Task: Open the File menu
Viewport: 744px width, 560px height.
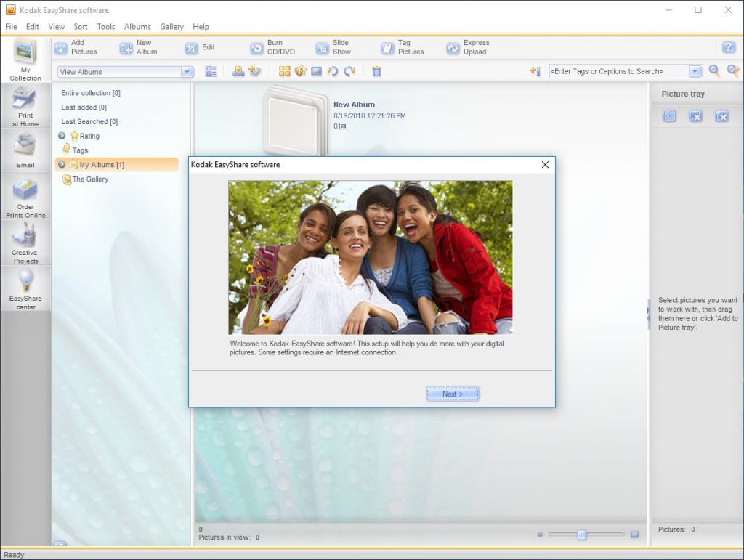Action: (x=11, y=27)
